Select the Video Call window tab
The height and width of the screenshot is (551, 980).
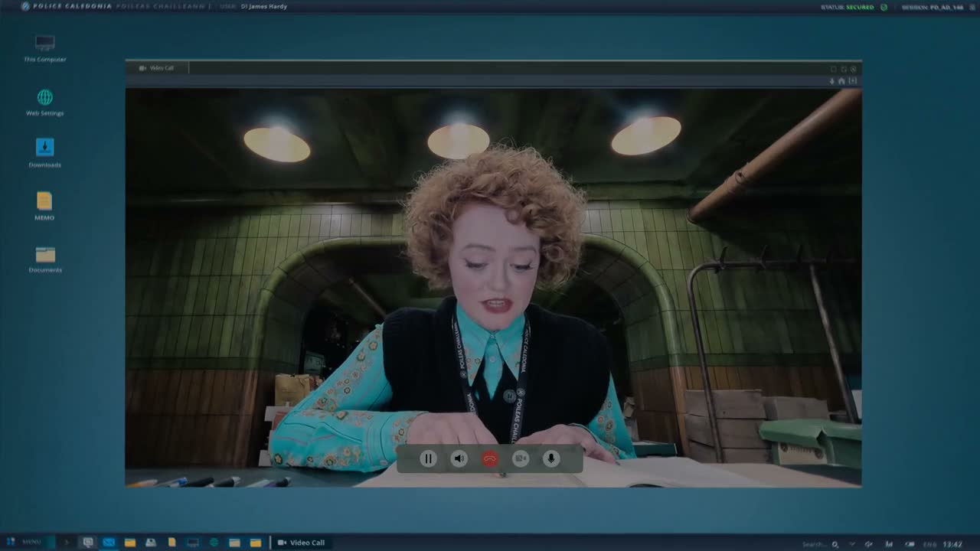point(157,68)
